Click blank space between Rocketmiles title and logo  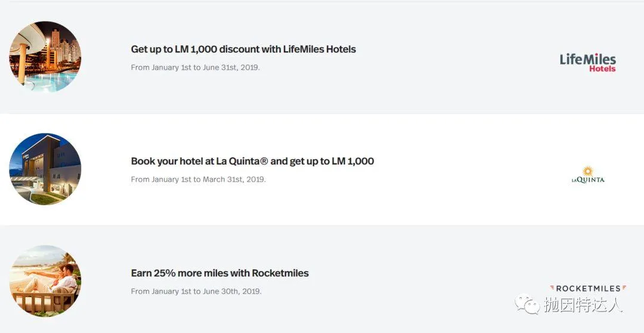click(x=429, y=281)
